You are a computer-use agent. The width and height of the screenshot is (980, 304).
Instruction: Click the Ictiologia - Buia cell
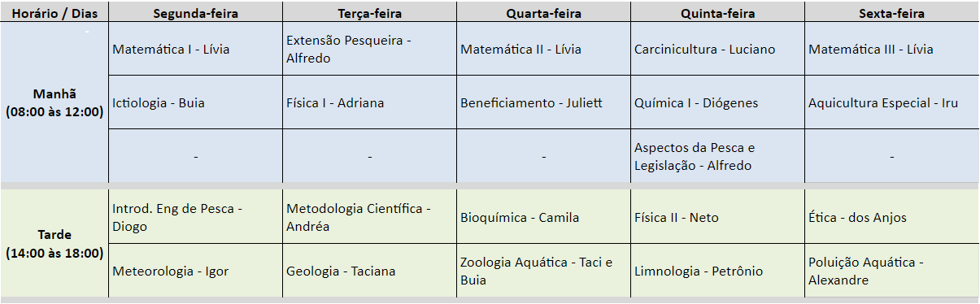click(x=195, y=102)
